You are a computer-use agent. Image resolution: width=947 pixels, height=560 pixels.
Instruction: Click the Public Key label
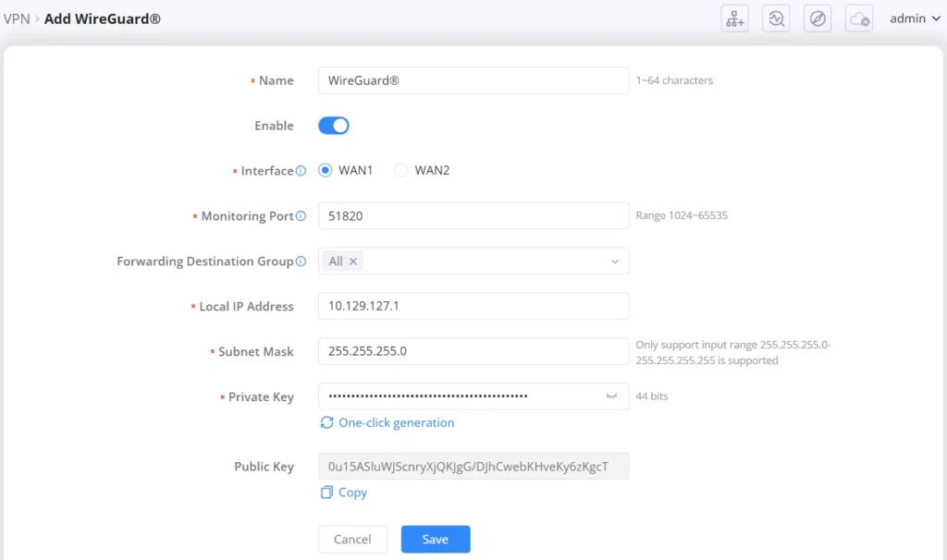(x=264, y=467)
